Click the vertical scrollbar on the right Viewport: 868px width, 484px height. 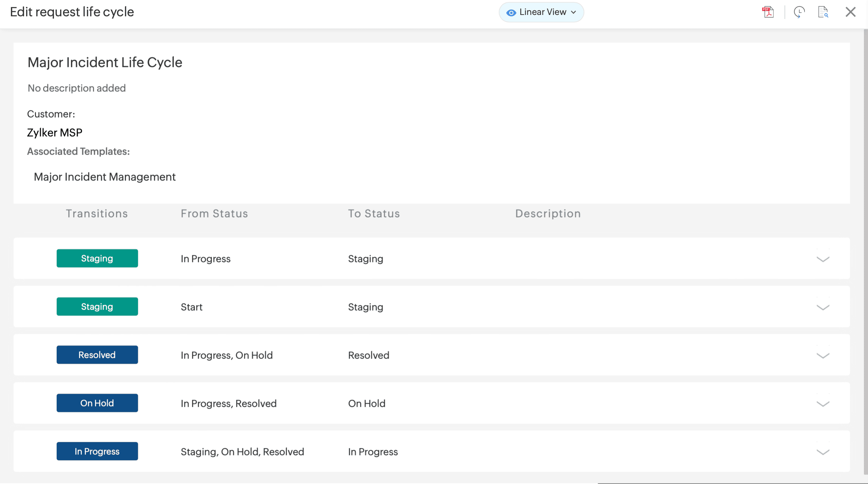[x=865, y=252]
